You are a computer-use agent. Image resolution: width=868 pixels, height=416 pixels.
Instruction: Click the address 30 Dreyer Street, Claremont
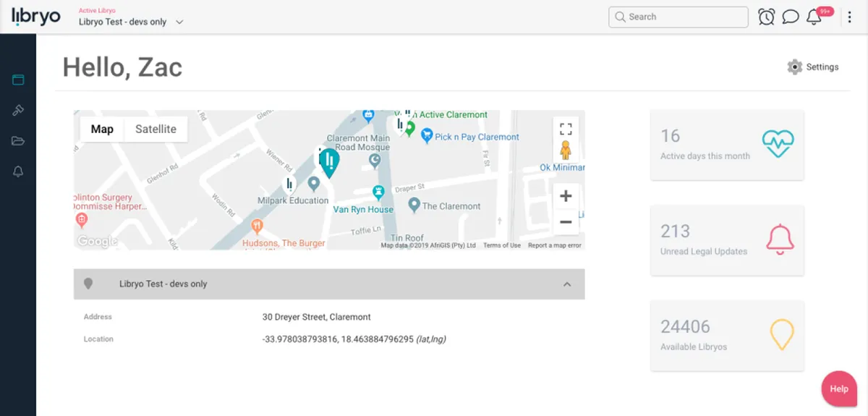click(317, 317)
